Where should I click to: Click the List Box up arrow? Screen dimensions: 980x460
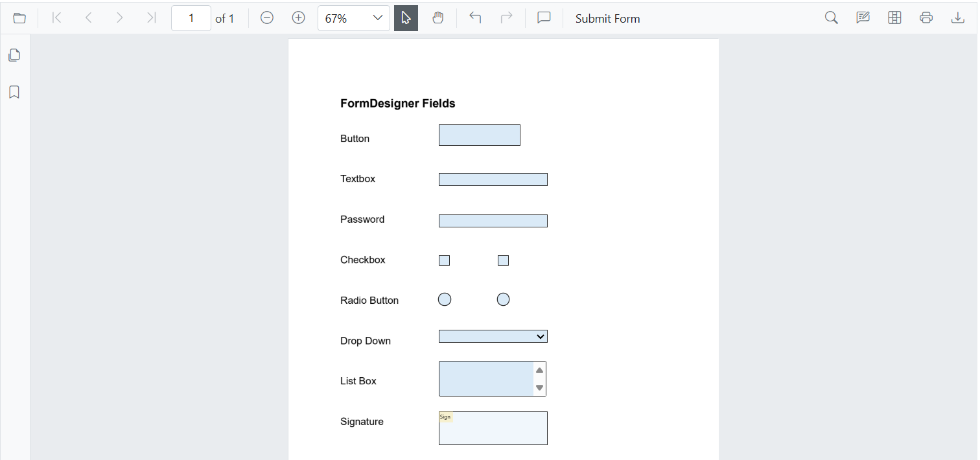point(539,371)
